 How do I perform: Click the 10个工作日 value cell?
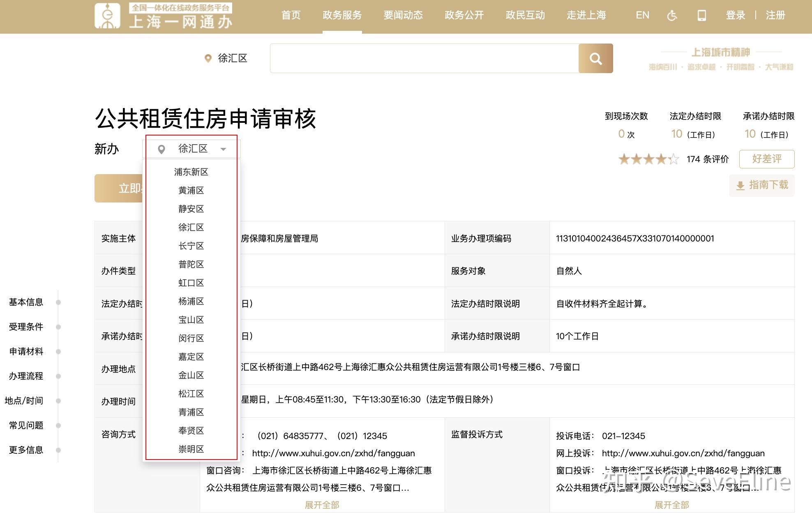click(577, 336)
